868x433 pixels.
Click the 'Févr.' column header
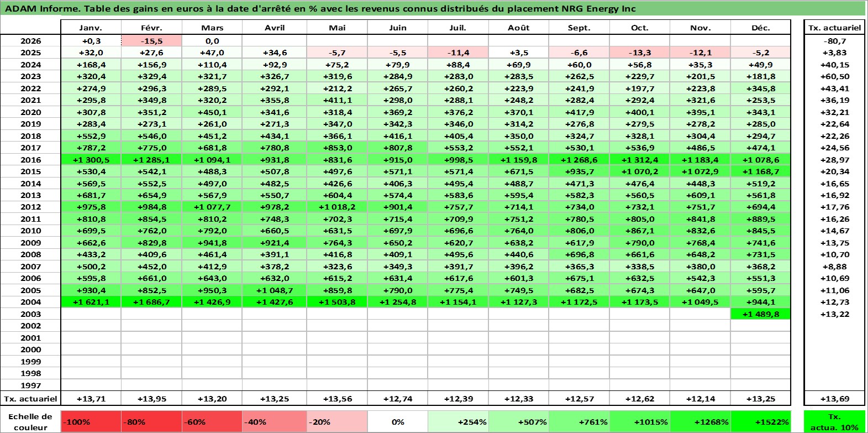point(151,28)
